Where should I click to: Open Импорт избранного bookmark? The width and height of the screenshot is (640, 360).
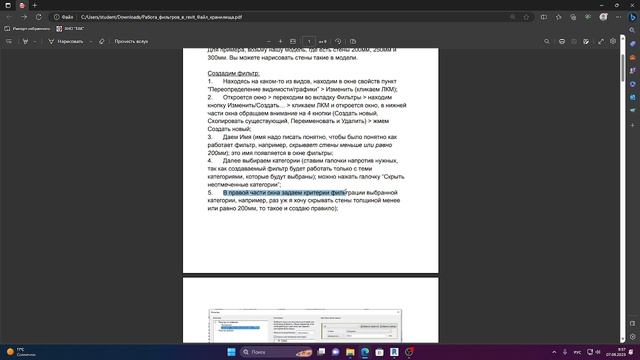tap(27, 29)
